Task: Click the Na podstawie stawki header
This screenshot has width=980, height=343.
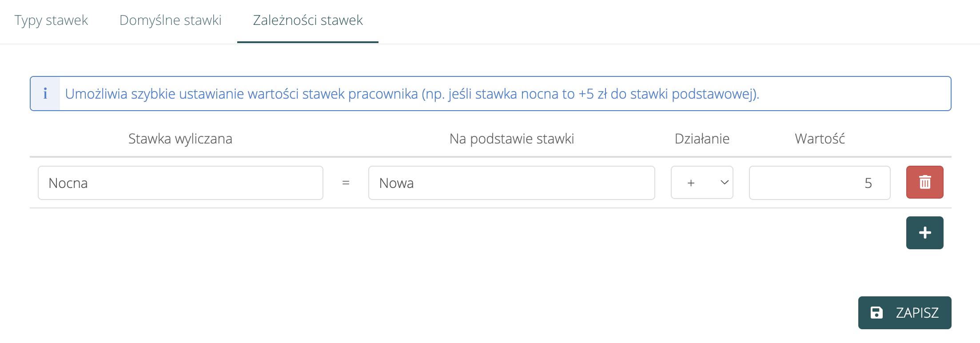Action: coord(511,139)
